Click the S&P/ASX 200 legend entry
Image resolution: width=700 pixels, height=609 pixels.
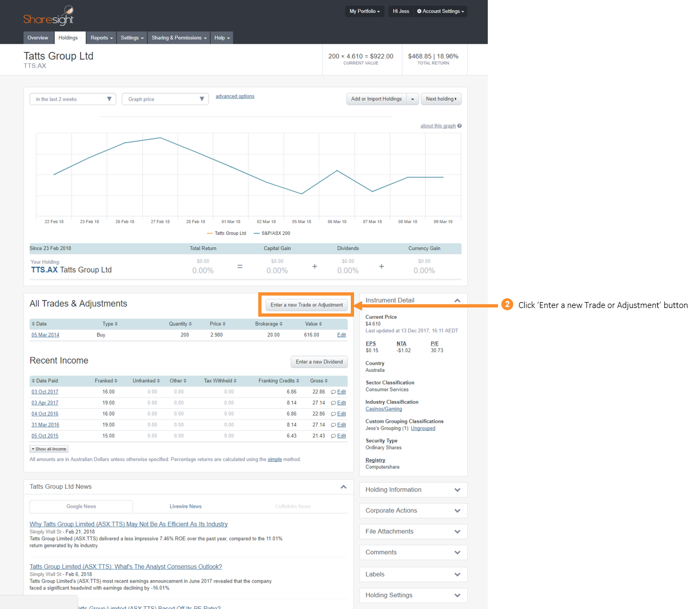272,233
